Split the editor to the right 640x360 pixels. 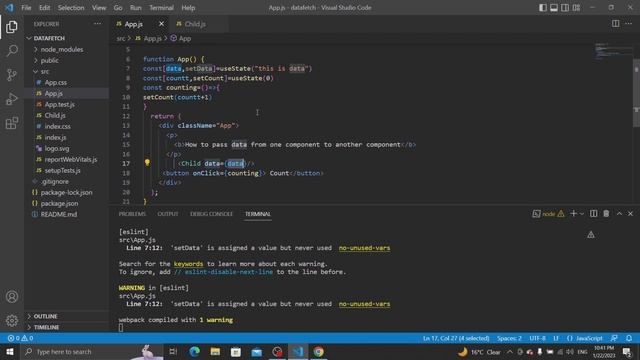click(616, 24)
